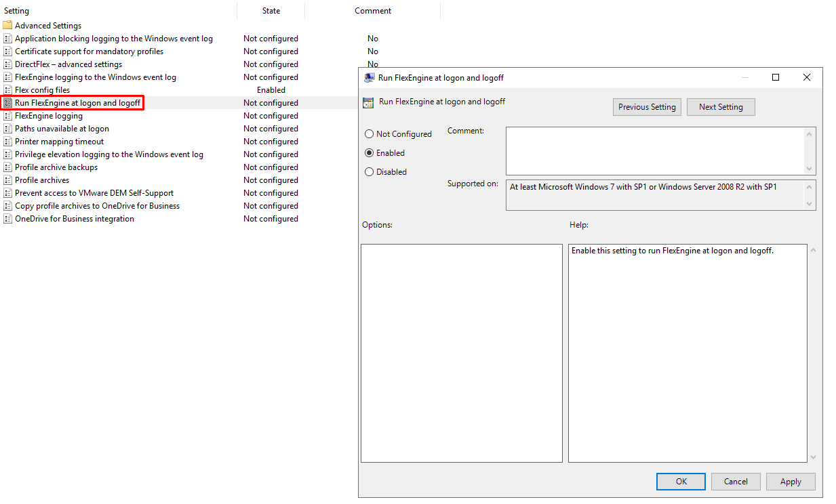836x504 pixels.
Task: Click the Prevent access to VMware DEM Self-Support icon
Action: tap(7, 192)
